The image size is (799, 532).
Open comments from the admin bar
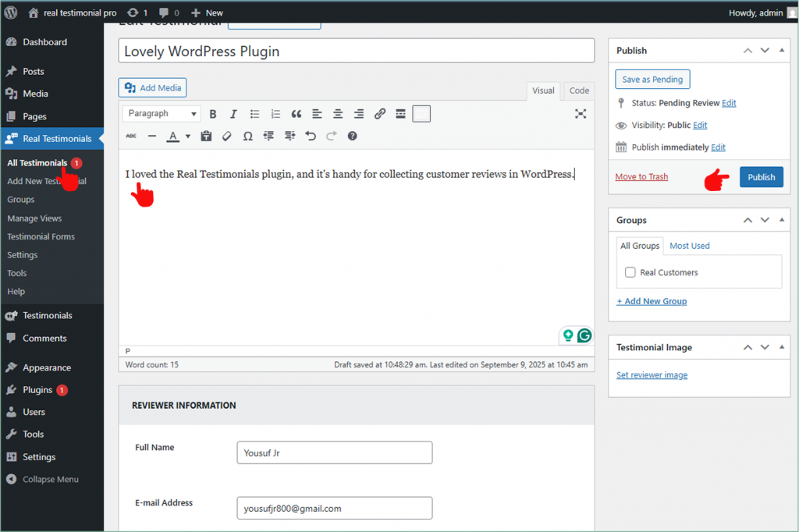pyautogui.click(x=169, y=12)
